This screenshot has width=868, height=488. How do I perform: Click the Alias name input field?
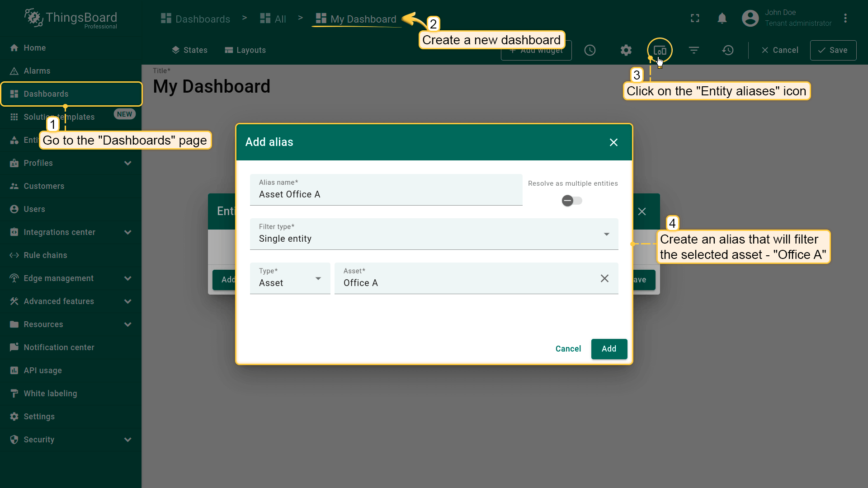(x=386, y=194)
